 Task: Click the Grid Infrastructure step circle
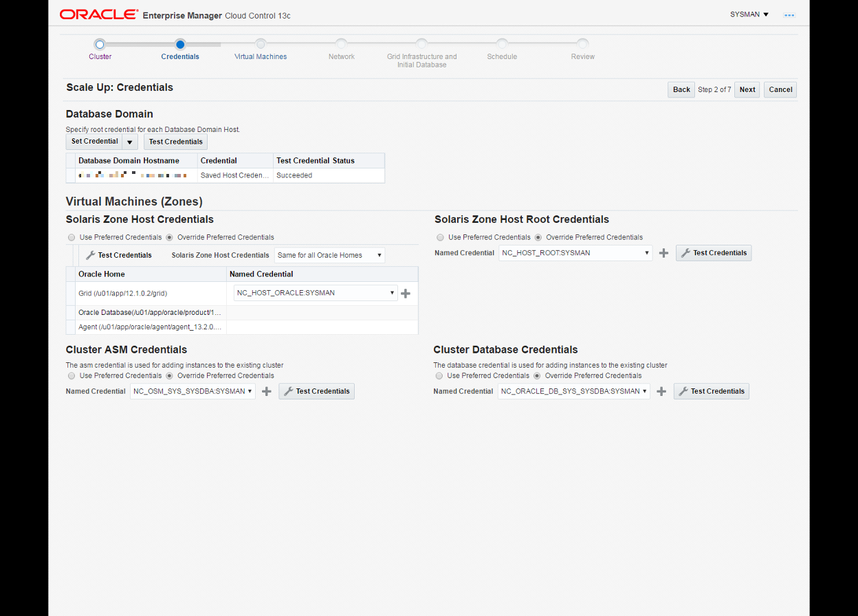[421, 44]
